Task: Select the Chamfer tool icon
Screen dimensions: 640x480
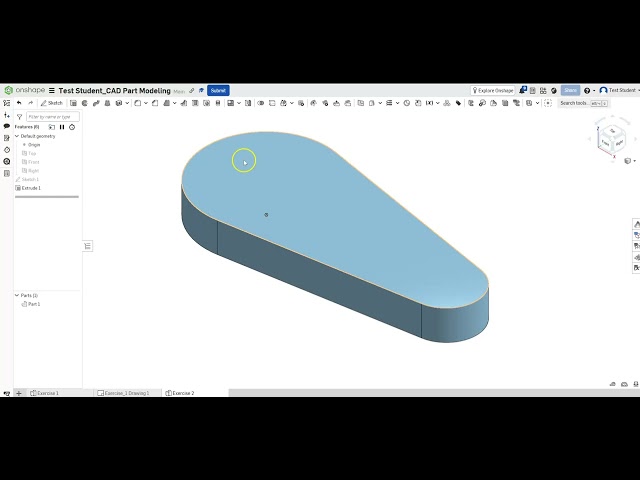Action: point(155,103)
